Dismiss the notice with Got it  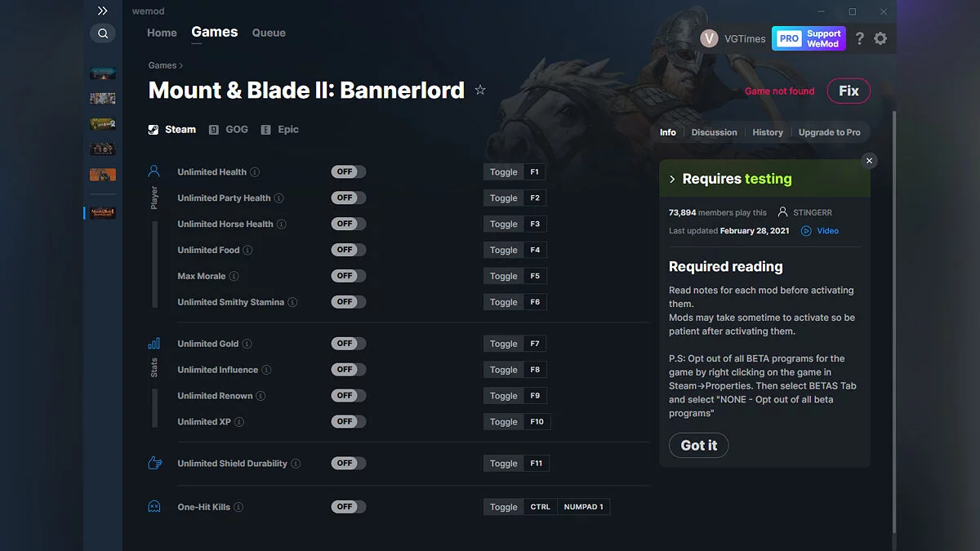point(698,445)
